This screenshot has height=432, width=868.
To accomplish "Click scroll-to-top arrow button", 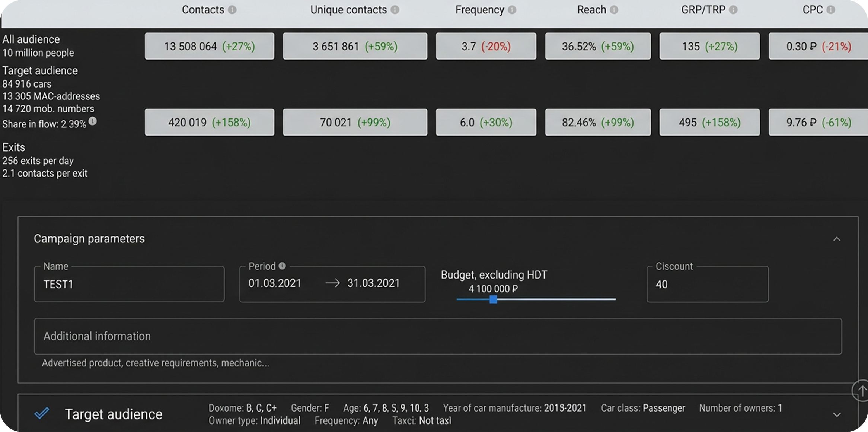I will coord(861,391).
